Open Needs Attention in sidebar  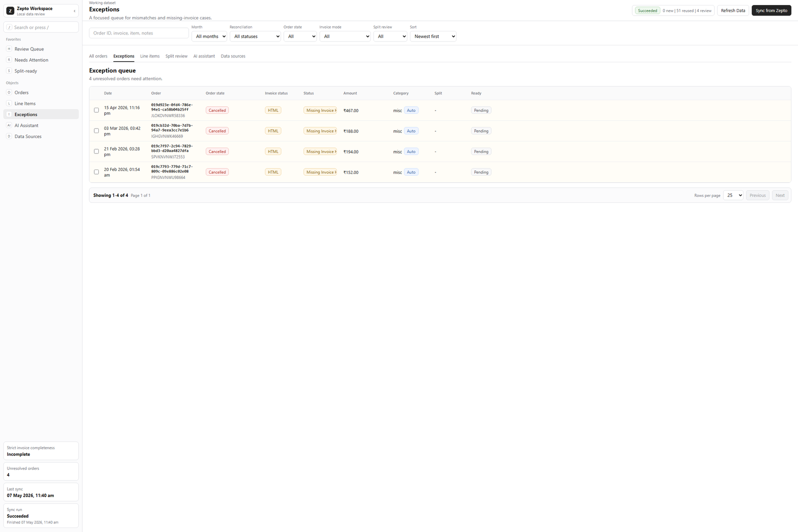click(x=41, y=60)
